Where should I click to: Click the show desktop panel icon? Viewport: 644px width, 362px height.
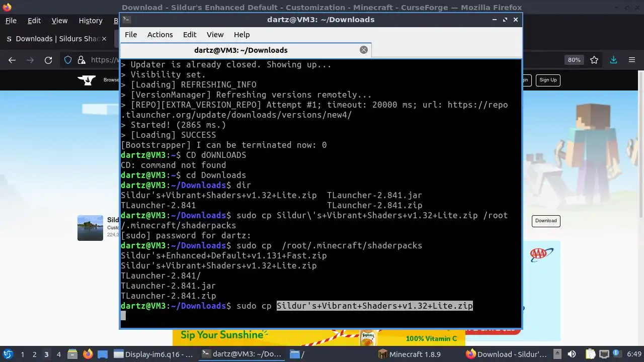103,354
